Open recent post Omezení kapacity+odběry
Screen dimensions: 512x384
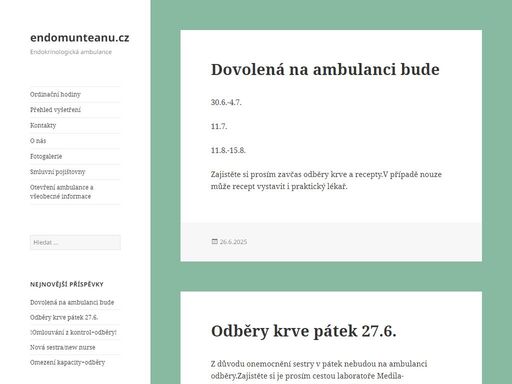pyautogui.click(x=68, y=362)
